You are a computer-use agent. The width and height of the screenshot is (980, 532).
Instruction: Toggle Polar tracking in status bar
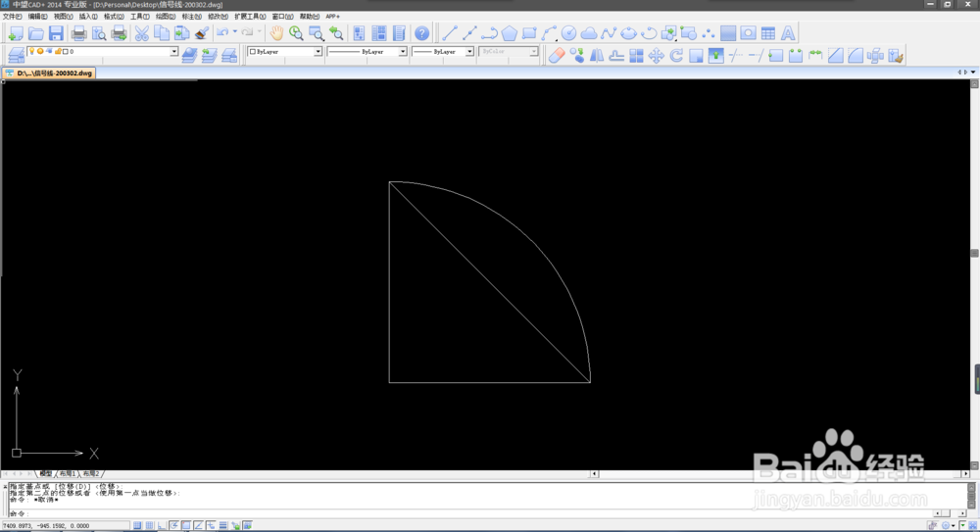pyautogui.click(x=173, y=526)
